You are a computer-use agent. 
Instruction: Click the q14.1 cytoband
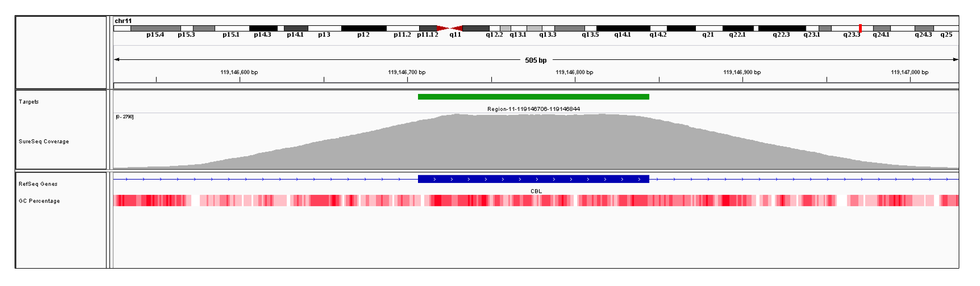(623, 28)
